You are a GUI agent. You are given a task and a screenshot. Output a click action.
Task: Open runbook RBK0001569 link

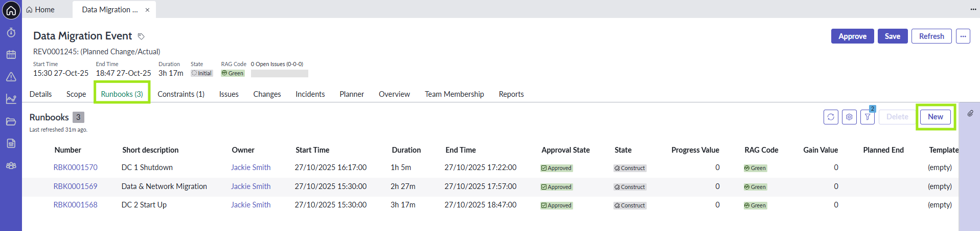75,186
